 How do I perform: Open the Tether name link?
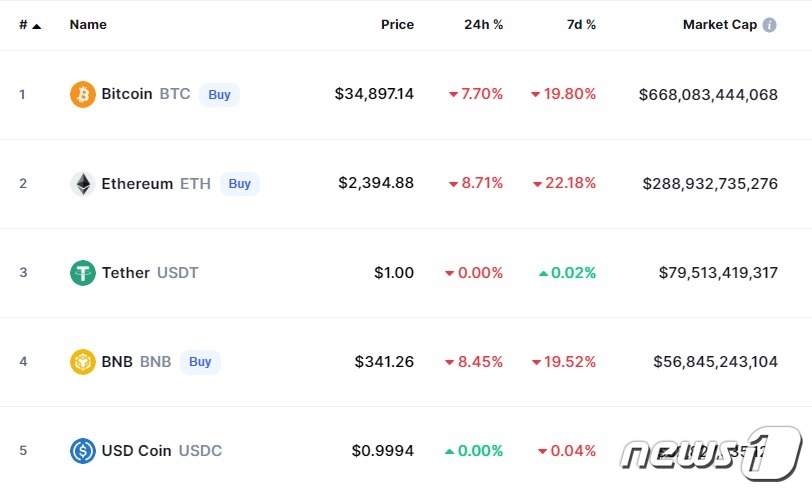pos(126,272)
